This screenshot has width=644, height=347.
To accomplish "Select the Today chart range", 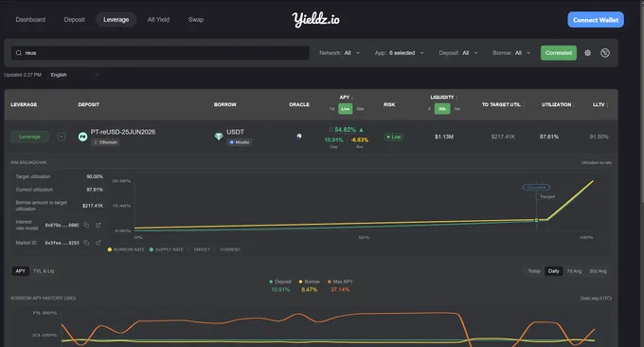I will click(x=534, y=271).
